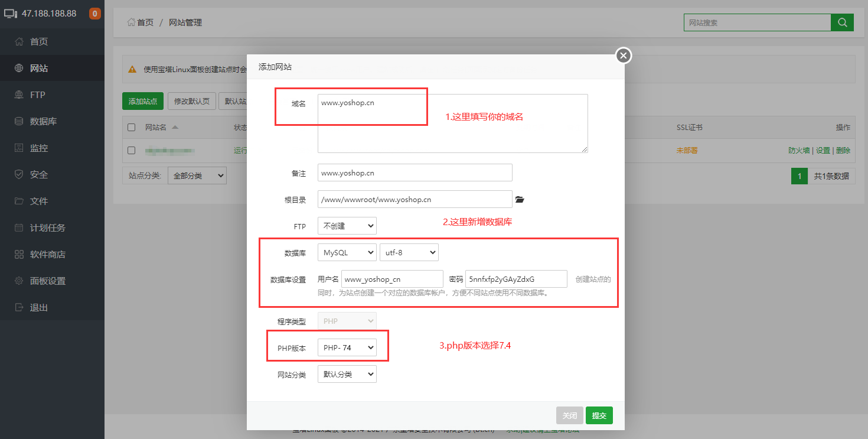The height and width of the screenshot is (439, 868).
Task: Expand the FTP 不创建 dropdown
Action: pos(347,226)
